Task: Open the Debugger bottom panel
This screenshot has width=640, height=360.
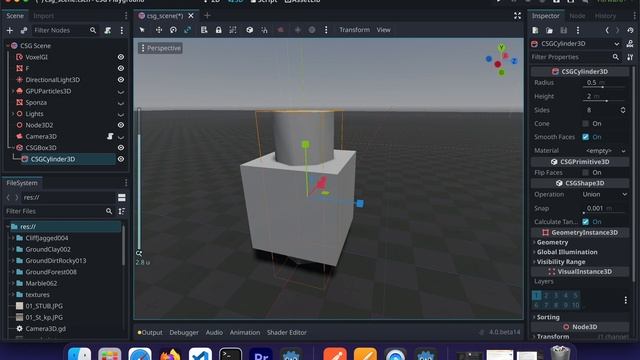Action: pyautogui.click(x=184, y=333)
